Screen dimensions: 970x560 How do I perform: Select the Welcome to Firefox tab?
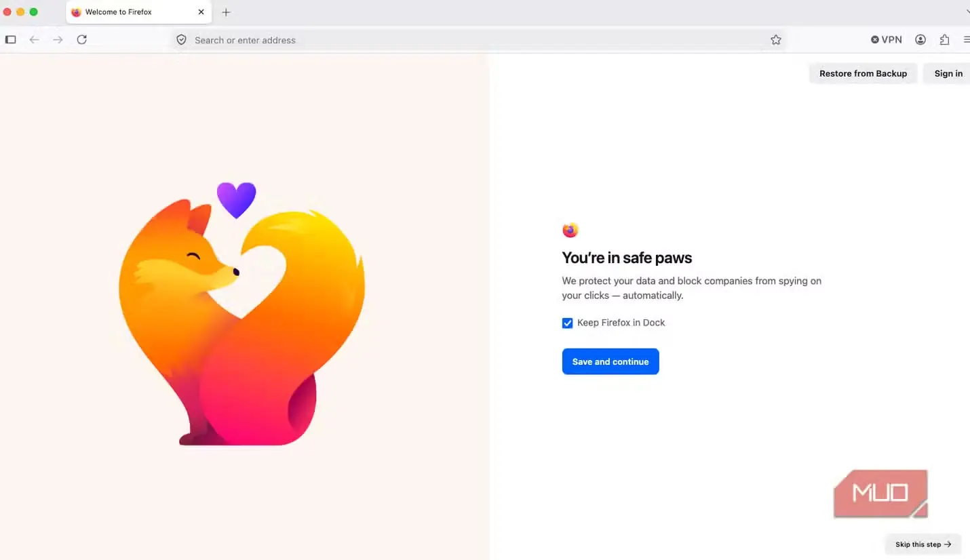click(x=138, y=12)
